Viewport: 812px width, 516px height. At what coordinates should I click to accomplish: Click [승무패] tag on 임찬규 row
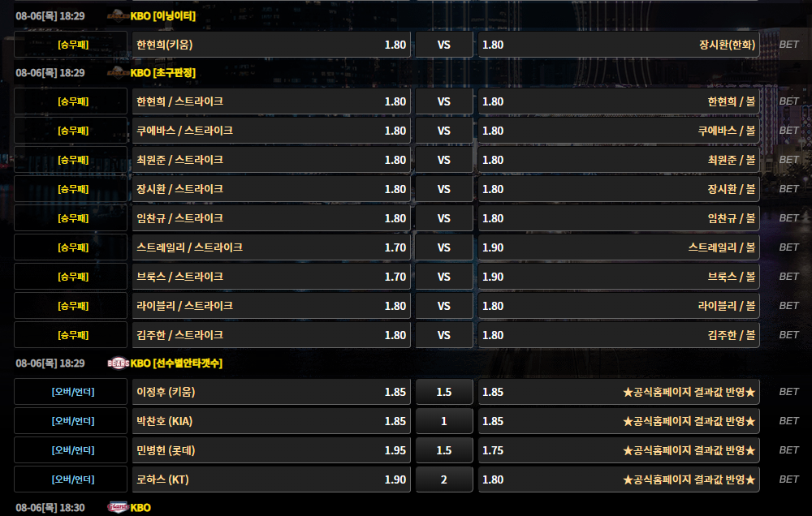pyautogui.click(x=72, y=218)
